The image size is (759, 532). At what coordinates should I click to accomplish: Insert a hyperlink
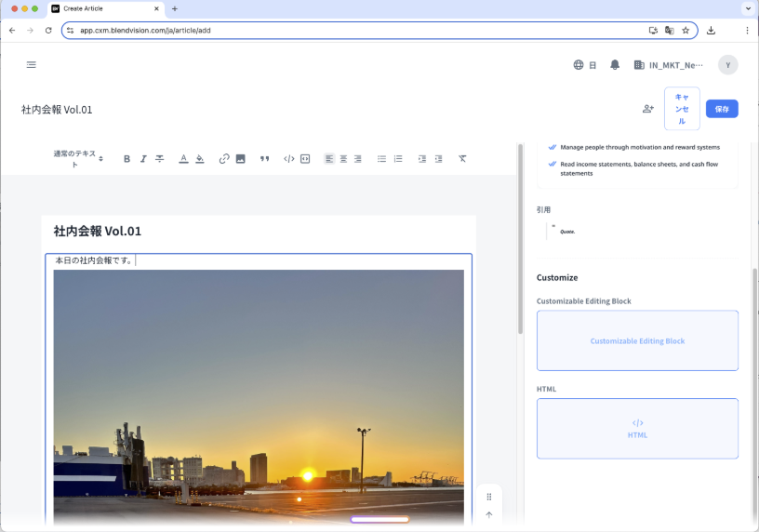click(223, 159)
